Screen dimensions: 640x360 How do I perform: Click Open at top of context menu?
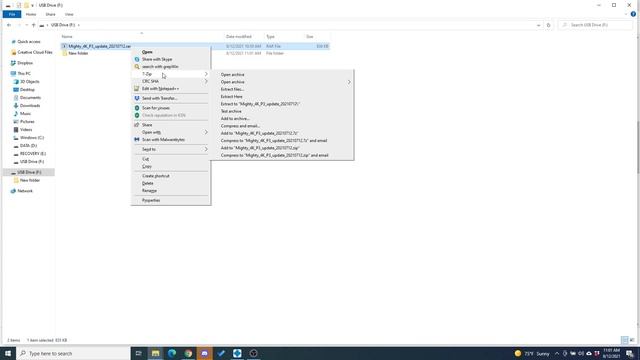click(147, 52)
